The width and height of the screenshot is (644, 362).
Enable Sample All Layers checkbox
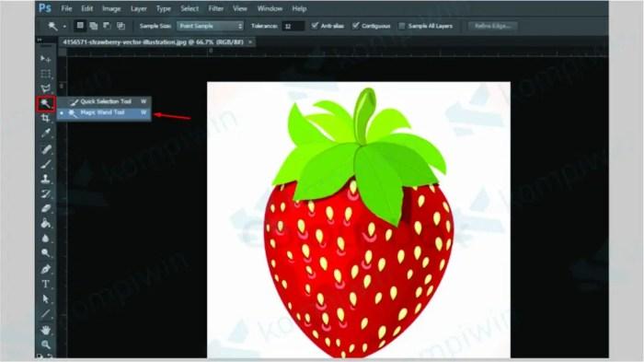tap(402, 26)
